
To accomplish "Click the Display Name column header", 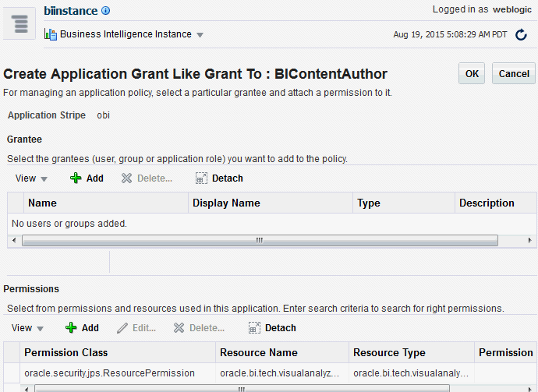I will (271, 203).
